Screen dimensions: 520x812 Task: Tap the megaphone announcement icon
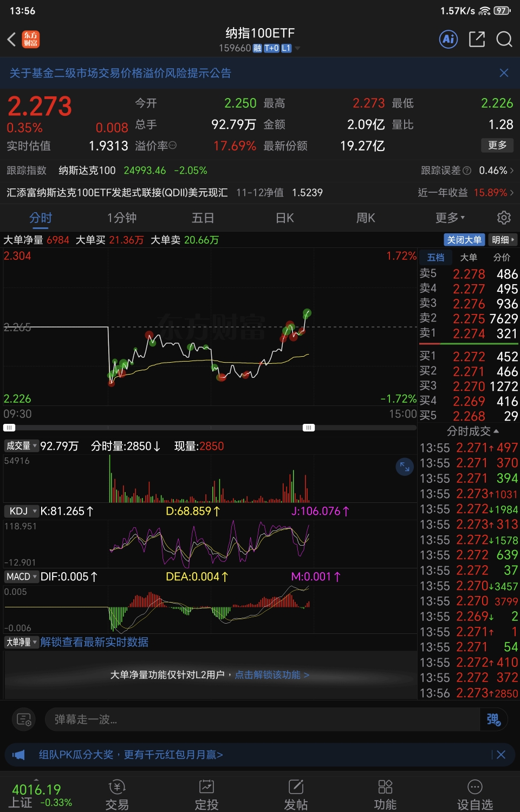click(x=19, y=755)
